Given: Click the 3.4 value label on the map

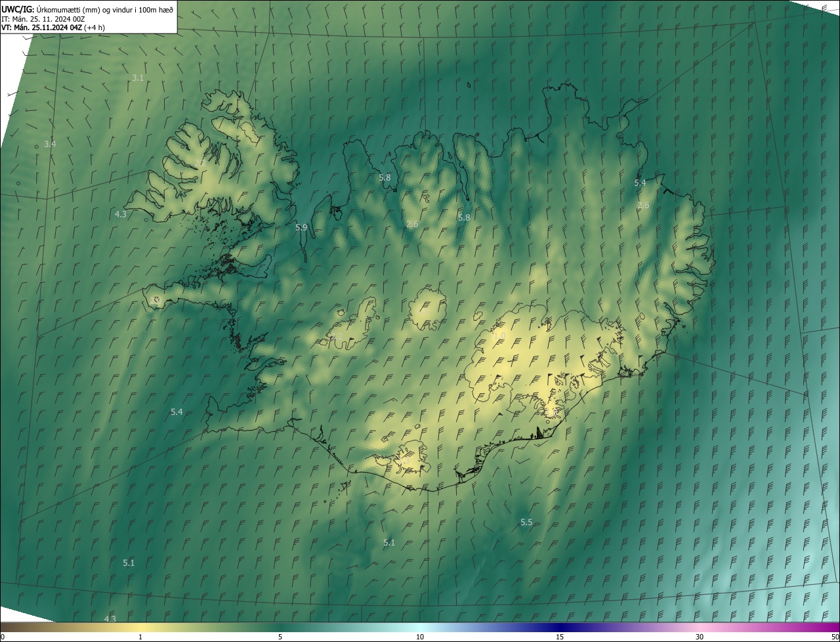Looking at the screenshot, I should point(50,144).
